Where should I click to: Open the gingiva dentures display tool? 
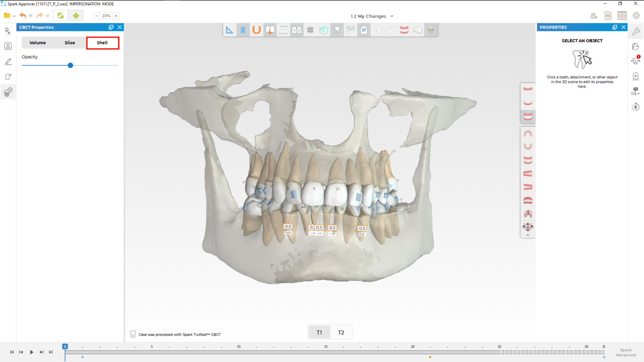pyautogui.click(x=404, y=29)
